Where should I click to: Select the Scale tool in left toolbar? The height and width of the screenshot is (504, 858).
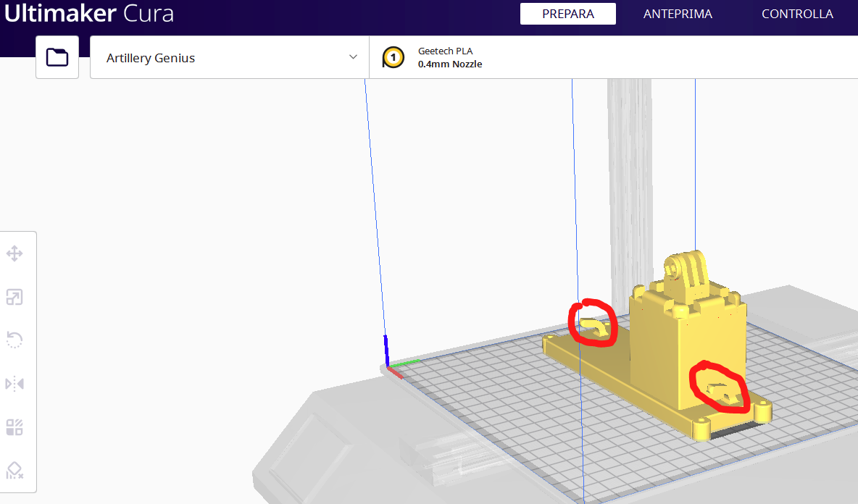pyautogui.click(x=14, y=297)
